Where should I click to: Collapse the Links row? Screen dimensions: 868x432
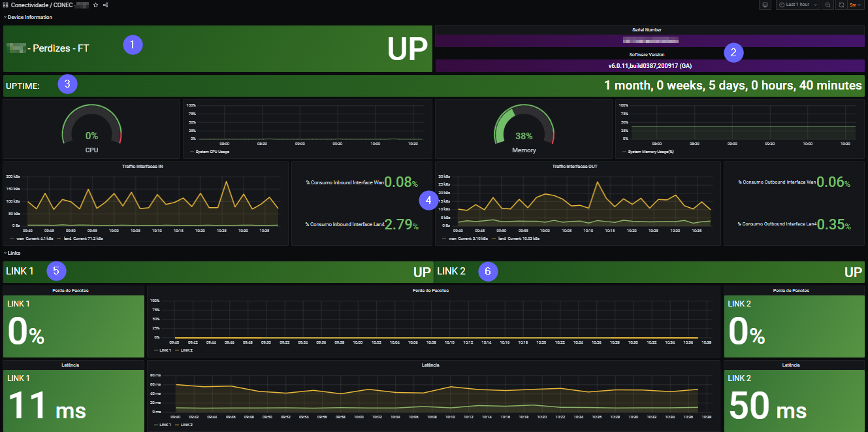(x=12, y=252)
